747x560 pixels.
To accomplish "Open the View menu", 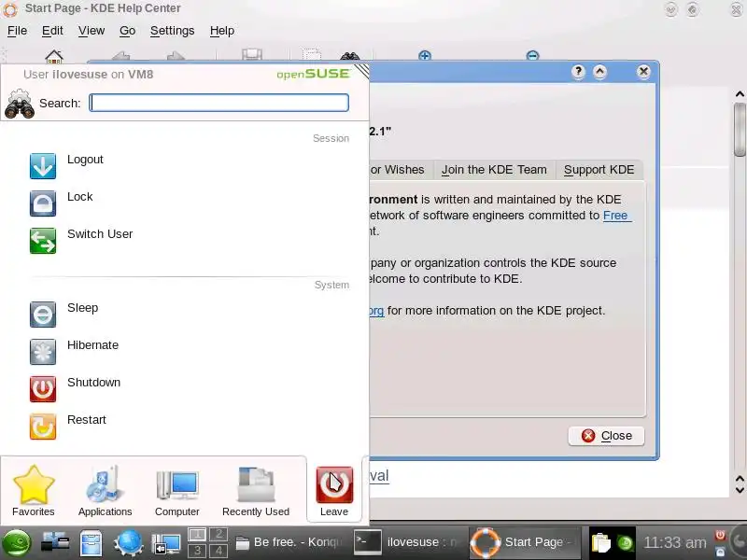I will (x=92, y=31).
